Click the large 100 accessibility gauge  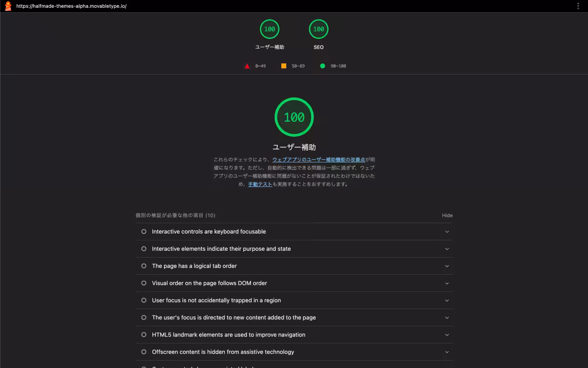pyautogui.click(x=294, y=117)
